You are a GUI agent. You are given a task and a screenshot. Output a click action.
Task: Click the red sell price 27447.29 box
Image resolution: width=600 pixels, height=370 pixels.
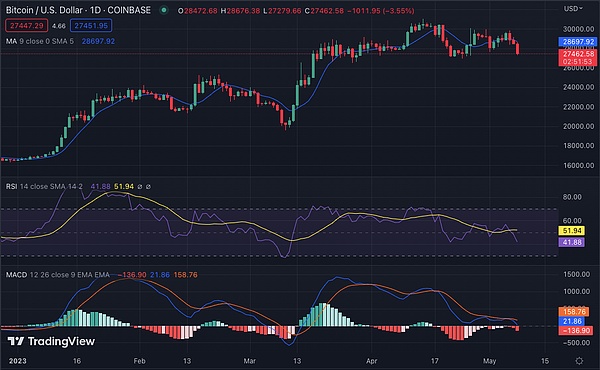26,26
